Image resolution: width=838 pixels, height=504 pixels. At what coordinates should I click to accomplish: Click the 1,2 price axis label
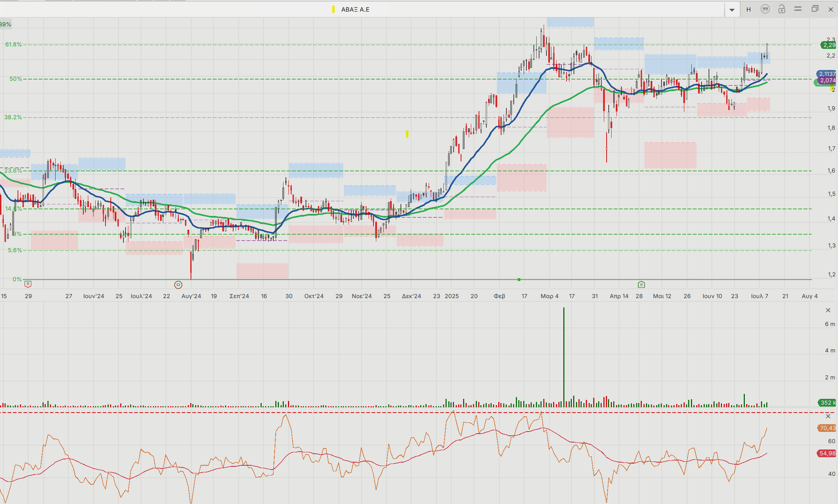(831, 274)
